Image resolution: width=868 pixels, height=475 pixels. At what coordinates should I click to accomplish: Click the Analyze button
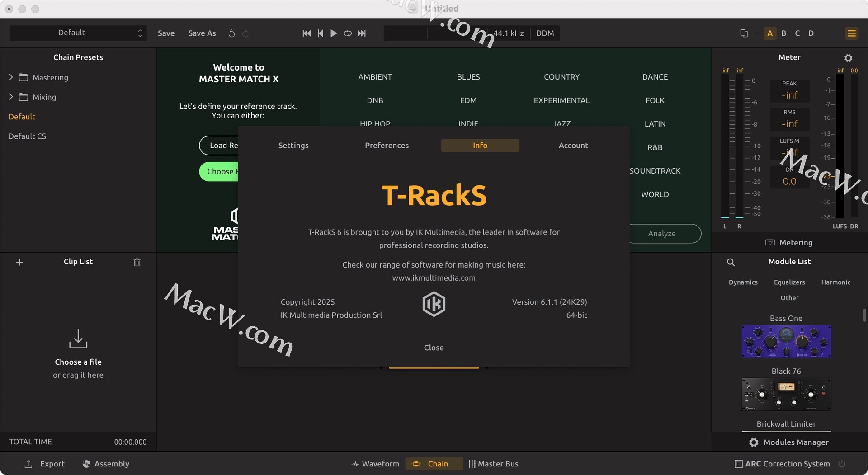[x=662, y=234]
